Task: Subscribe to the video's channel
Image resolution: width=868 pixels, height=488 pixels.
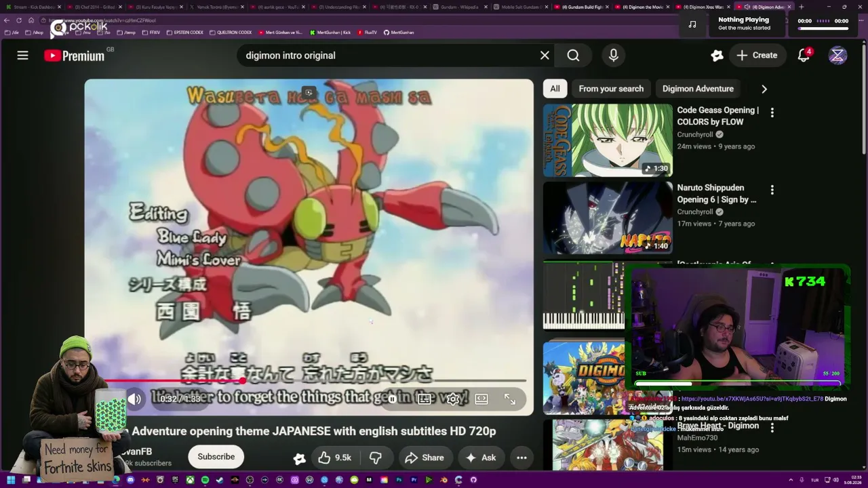Action: pyautogui.click(x=216, y=457)
